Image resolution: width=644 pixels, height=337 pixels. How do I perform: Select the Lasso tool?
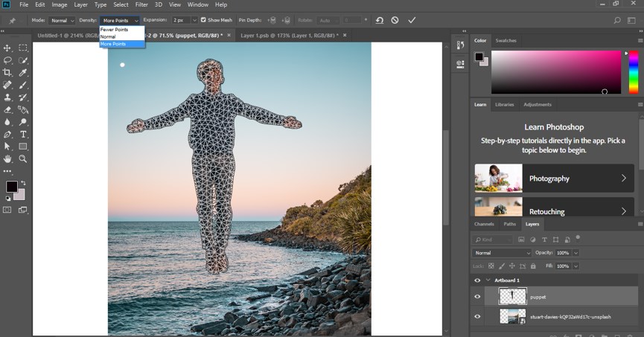coord(7,60)
